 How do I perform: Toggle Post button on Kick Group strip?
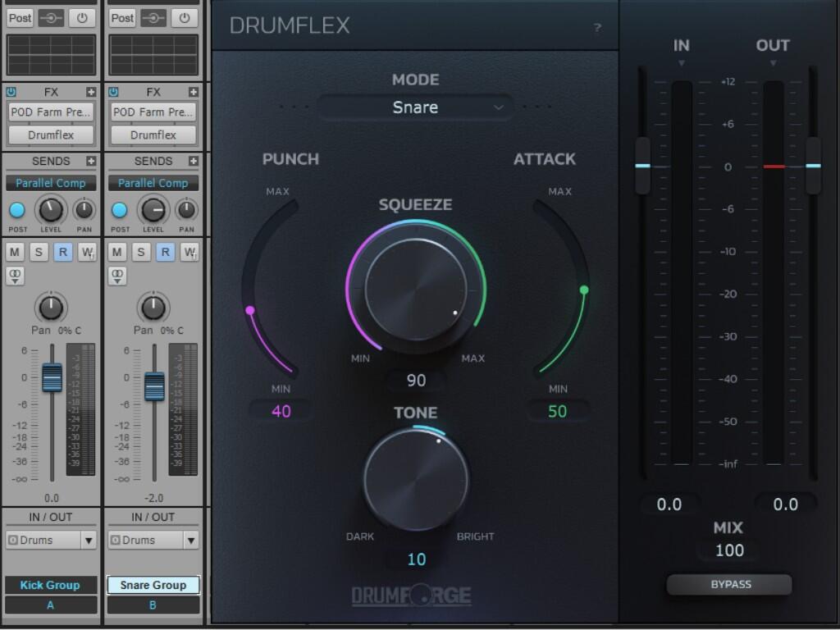coord(21,18)
